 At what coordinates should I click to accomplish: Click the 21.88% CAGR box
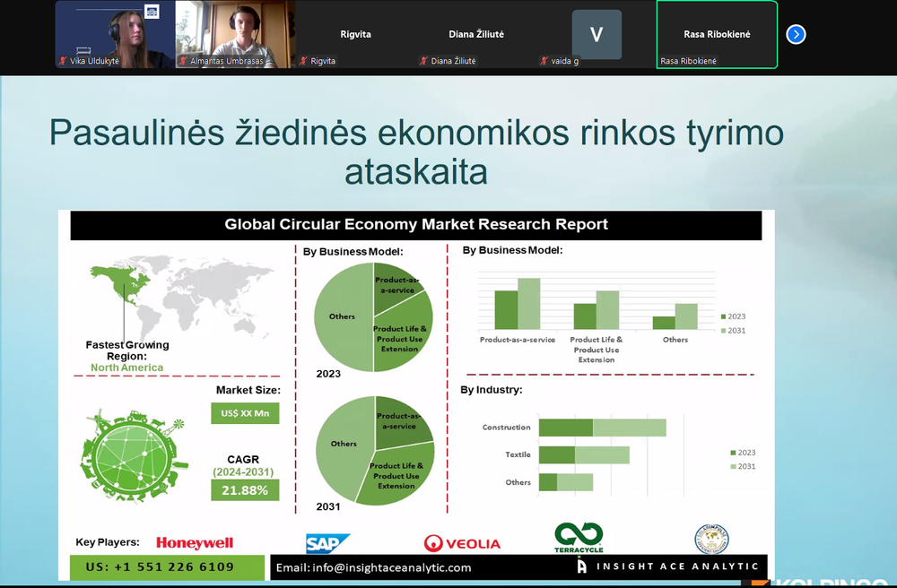[x=245, y=490]
